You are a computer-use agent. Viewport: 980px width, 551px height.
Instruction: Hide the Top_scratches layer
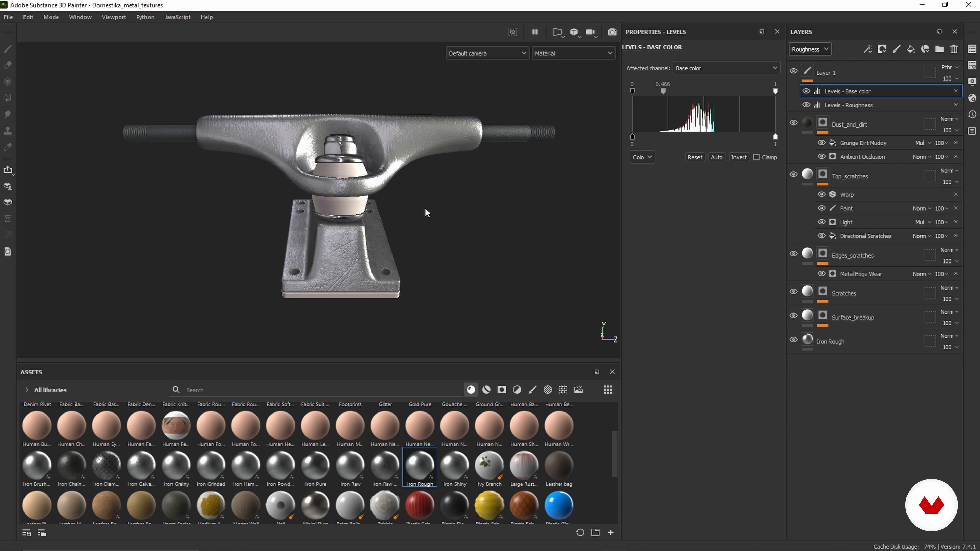click(x=793, y=174)
